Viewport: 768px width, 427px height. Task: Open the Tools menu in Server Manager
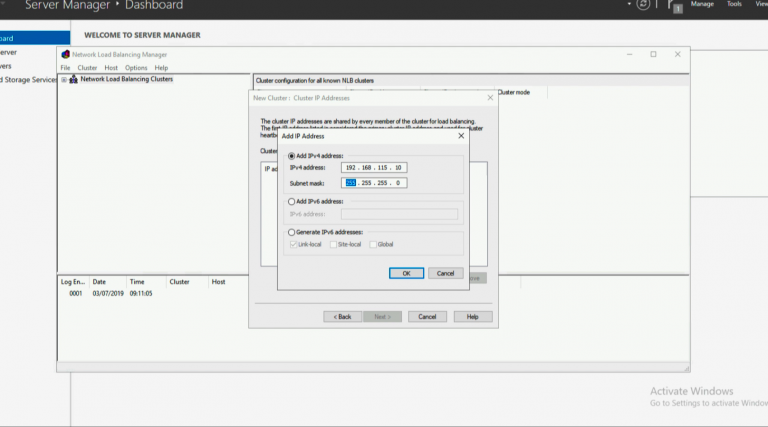click(734, 4)
